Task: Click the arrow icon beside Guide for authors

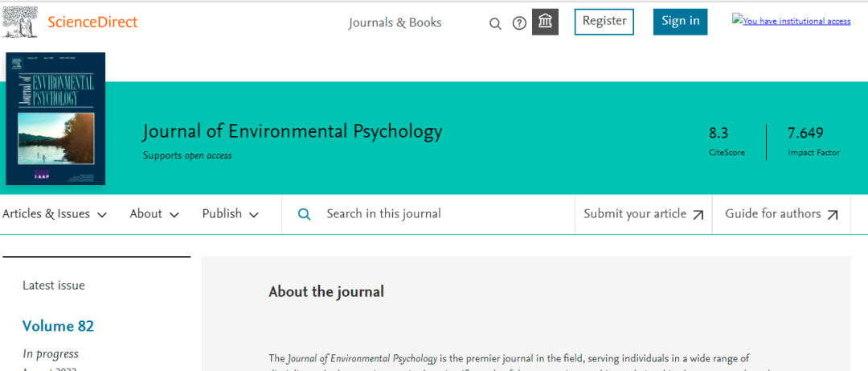Action: click(x=833, y=215)
